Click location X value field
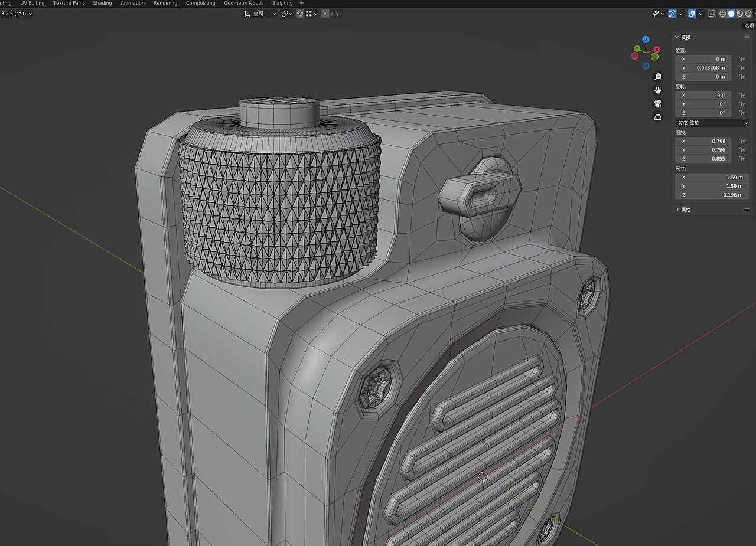The image size is (756, 546). point(703,59)
